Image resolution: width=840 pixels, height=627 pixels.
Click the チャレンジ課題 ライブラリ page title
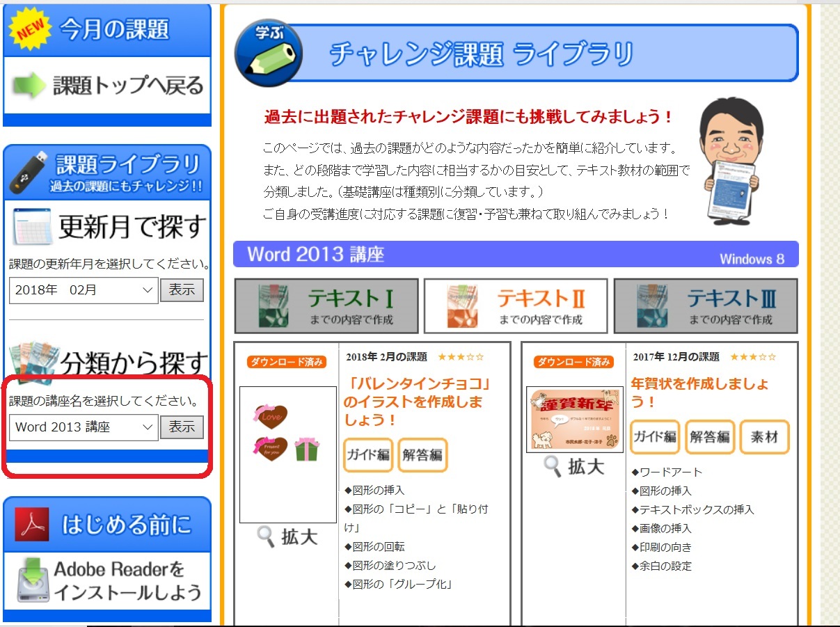click(482, 54)
